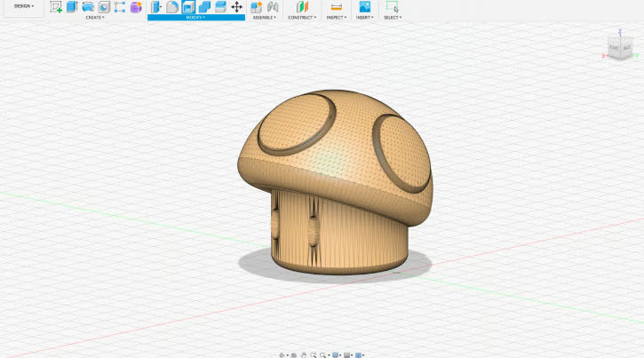Click the Offset Face icon in Modify
644x358 pixels.
(x=220, y=6)
